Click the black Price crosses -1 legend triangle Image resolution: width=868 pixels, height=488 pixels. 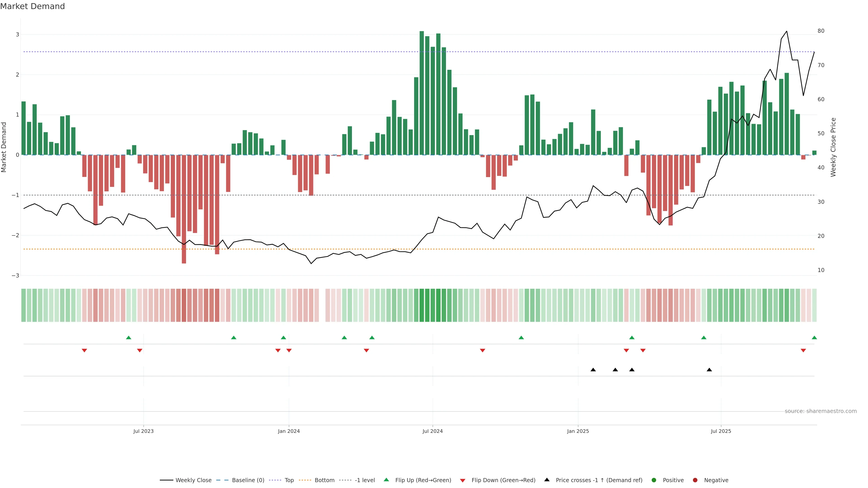point(547,480)
